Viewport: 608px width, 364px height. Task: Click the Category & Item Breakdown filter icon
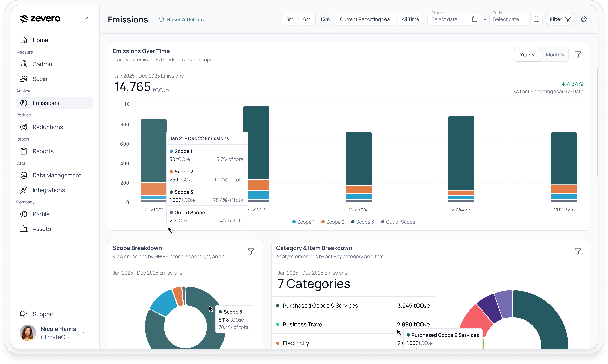point(578,251)
